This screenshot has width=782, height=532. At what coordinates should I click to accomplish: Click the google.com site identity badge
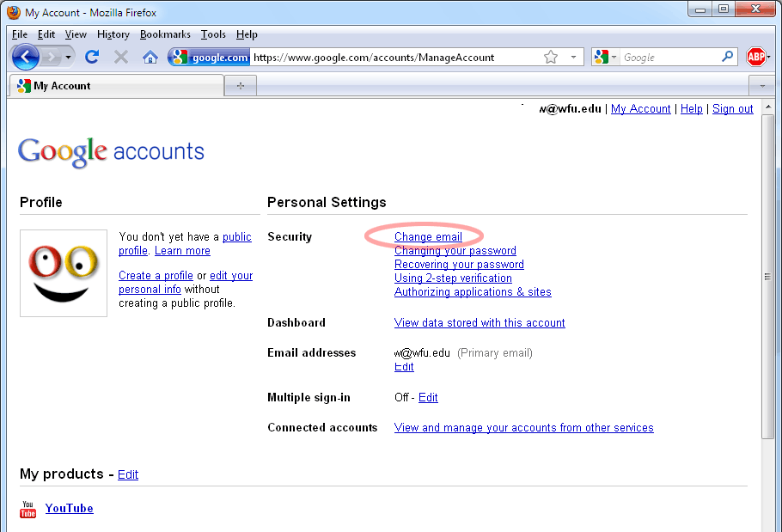[210, 57]
